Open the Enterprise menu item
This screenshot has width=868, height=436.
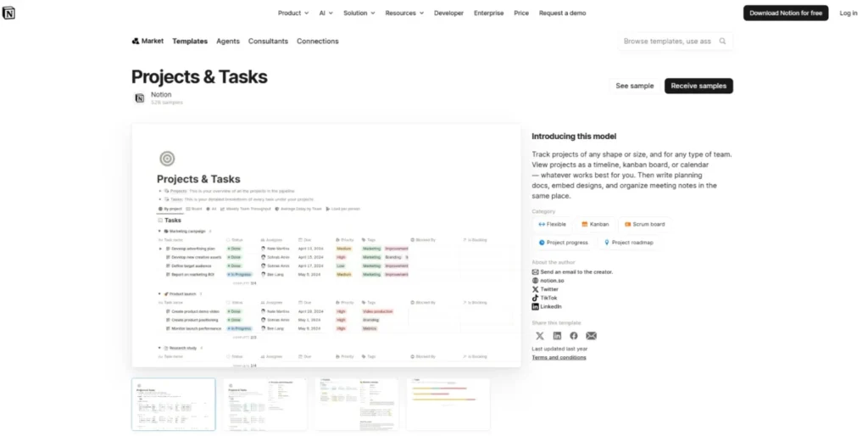click(x=488, y=13)
